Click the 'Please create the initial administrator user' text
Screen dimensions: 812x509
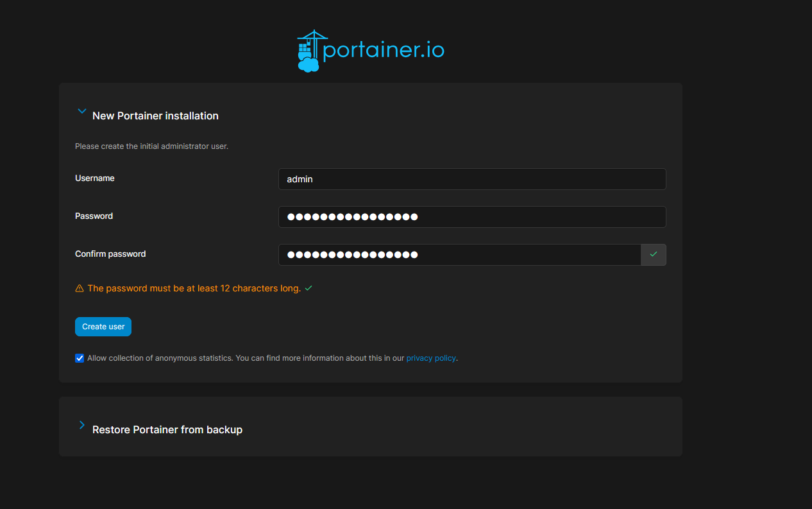click(x=151, y=146)
